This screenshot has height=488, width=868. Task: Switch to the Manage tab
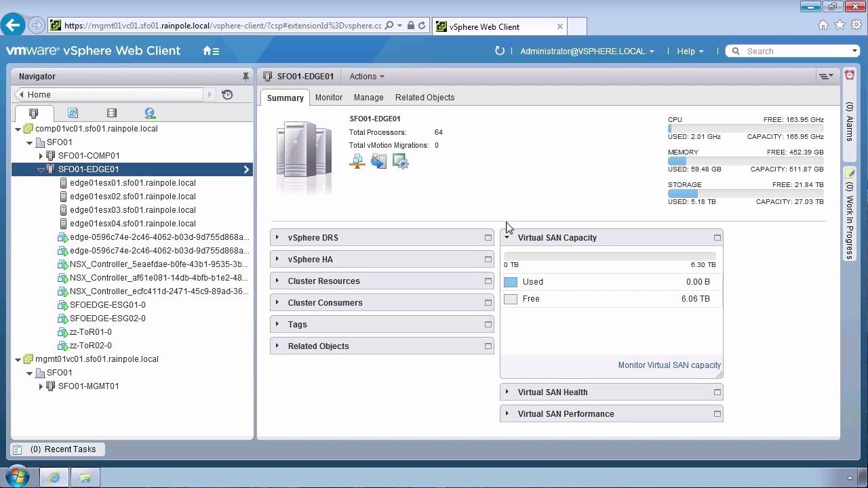tap(368, 98)
